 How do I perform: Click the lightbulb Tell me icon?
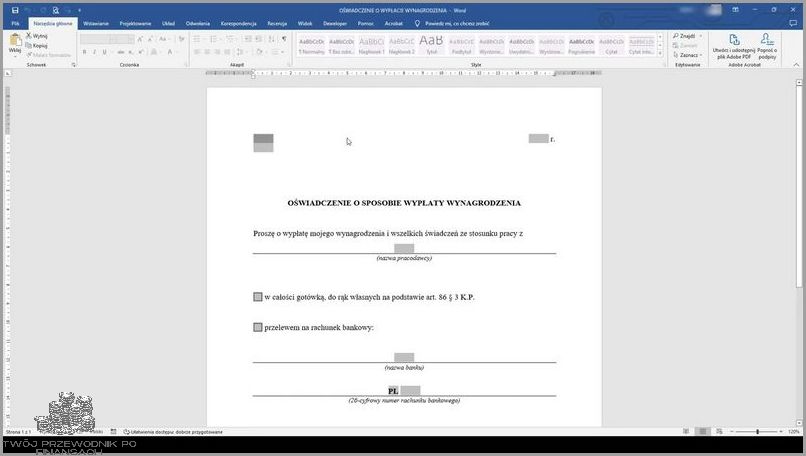[x=417, y=23]
